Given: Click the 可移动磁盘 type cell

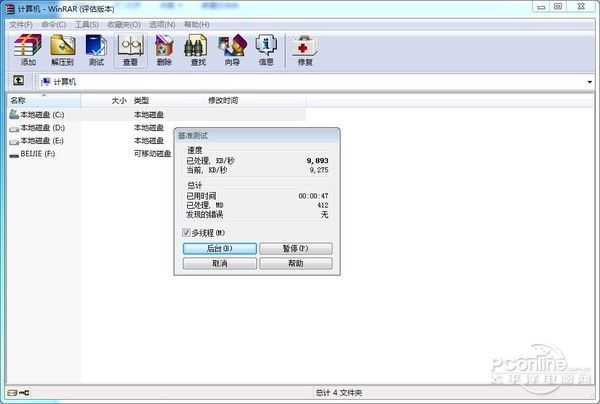Looking at the screenshot, I should coord(152,154).
